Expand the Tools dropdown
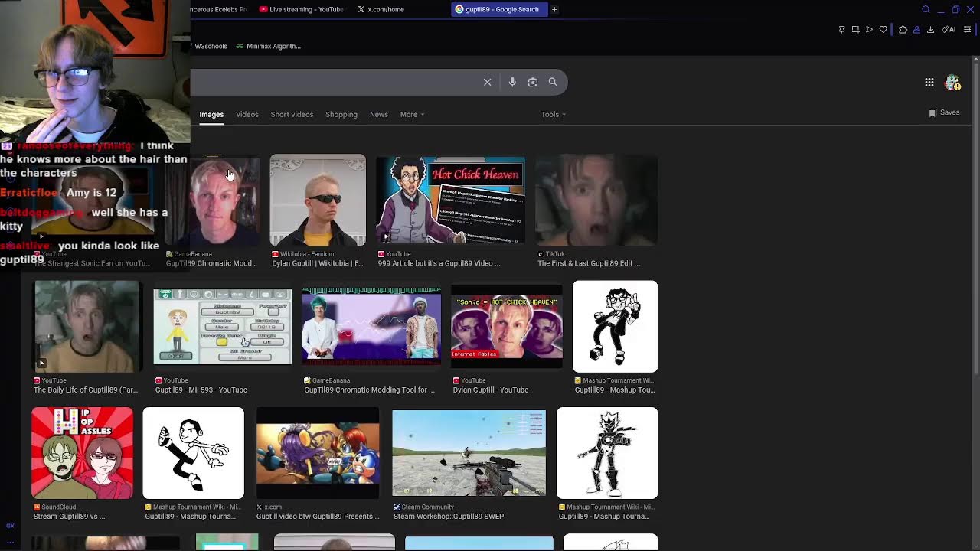 553,114
